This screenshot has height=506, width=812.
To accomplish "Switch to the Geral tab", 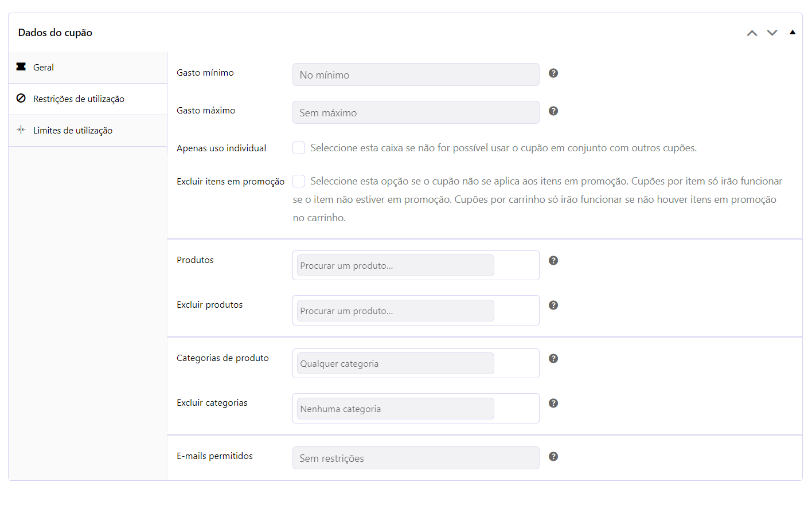I will (x=88, y=68).
